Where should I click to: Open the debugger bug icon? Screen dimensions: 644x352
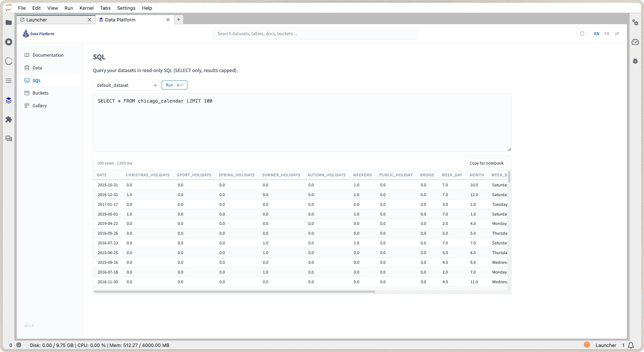coord(635,61)
